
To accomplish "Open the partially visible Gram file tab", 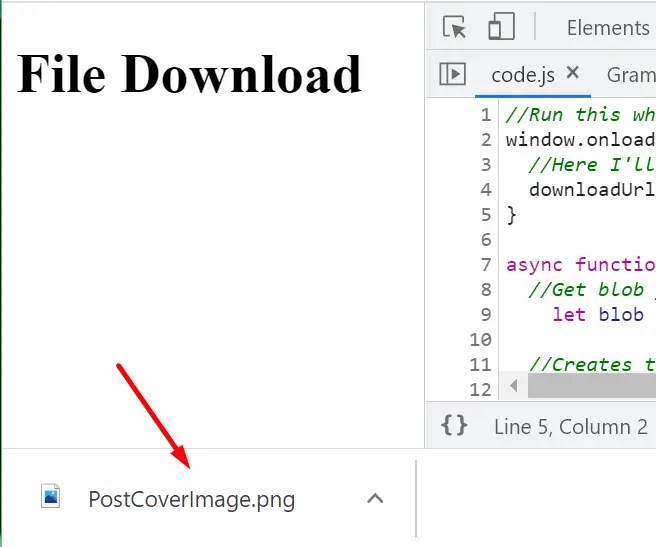I will 631,75.
